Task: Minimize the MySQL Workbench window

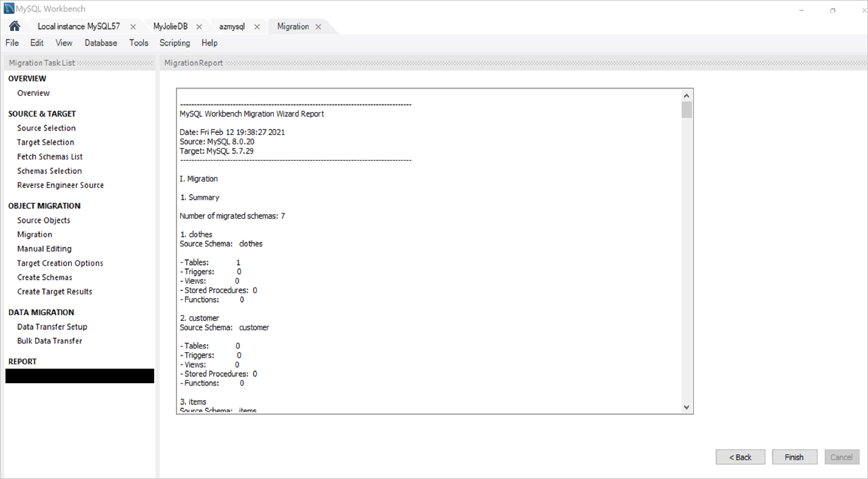Action: click(x=802, y=10)
